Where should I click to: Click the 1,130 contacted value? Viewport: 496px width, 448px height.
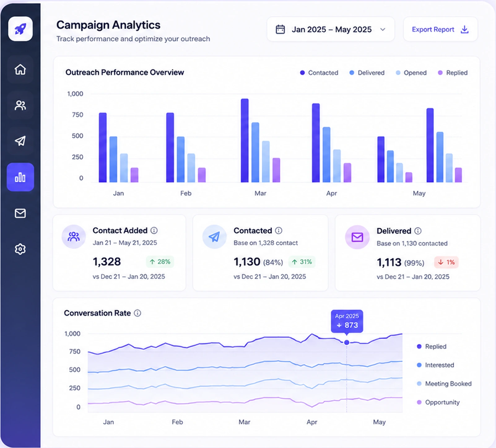point(247,262)
